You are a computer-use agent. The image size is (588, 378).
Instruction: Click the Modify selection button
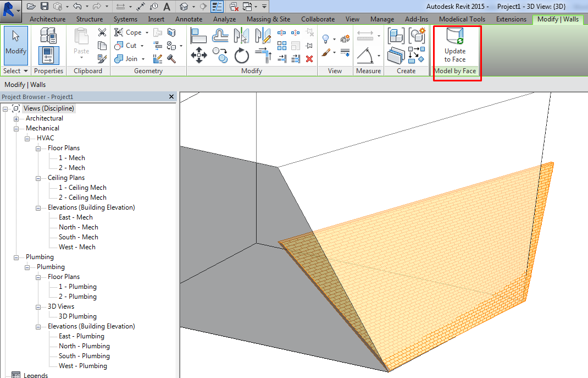16,45
